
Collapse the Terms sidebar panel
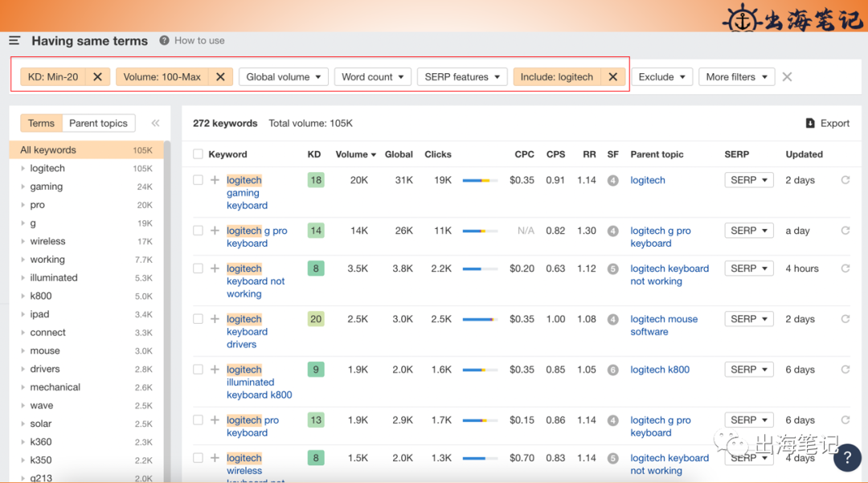(156, 124)
